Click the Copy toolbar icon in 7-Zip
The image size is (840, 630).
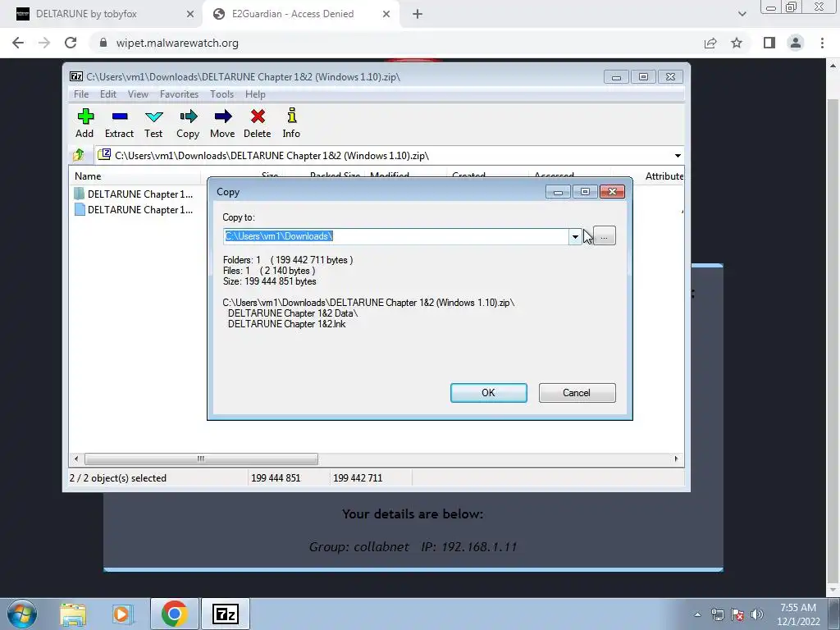point(188,123)
